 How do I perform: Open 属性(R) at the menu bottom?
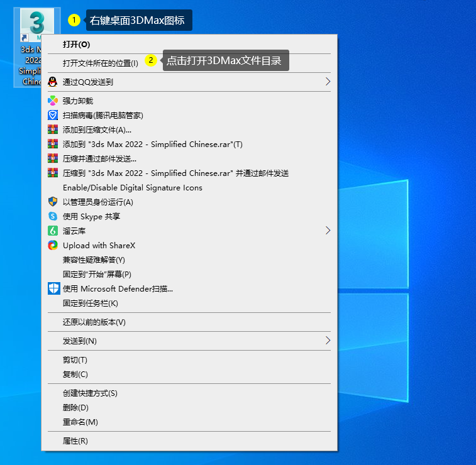click(189, 440)
